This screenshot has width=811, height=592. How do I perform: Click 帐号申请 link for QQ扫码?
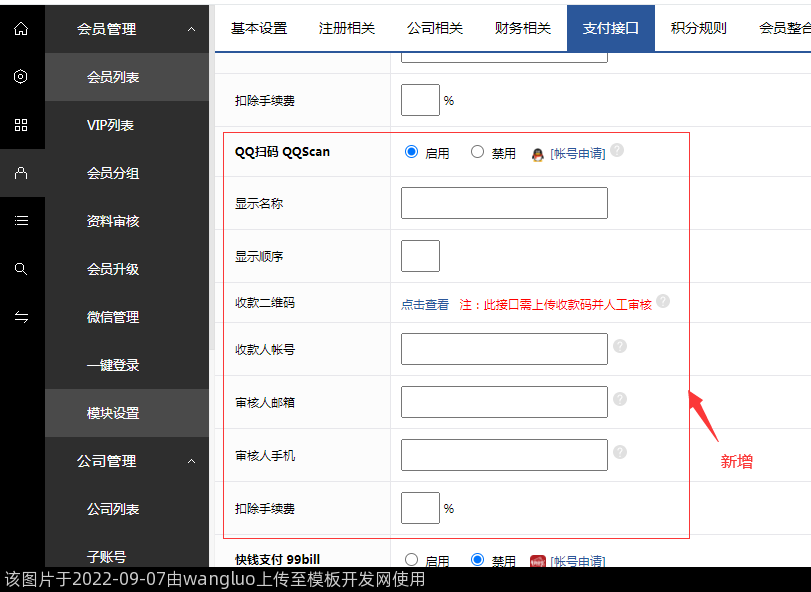(577, 154)
